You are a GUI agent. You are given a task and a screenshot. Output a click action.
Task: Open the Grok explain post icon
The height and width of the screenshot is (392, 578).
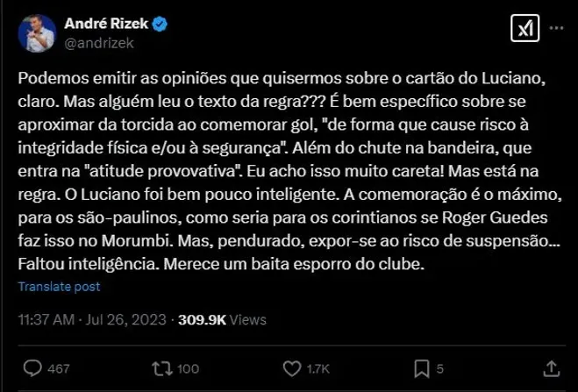click(524, 30)
